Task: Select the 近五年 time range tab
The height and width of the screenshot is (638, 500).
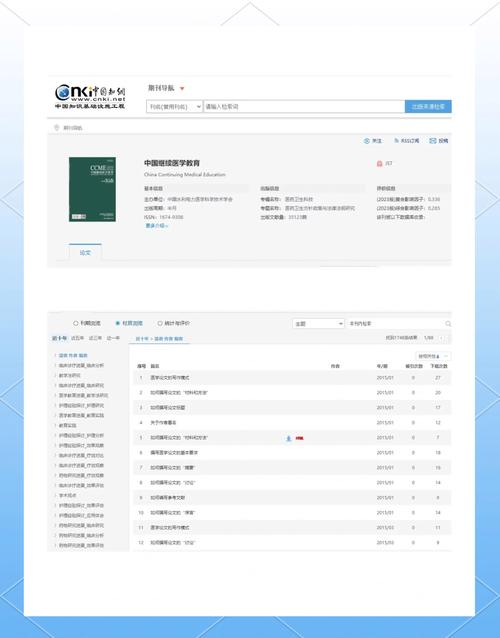Action: pyautogui.click(x=77, y=338)
